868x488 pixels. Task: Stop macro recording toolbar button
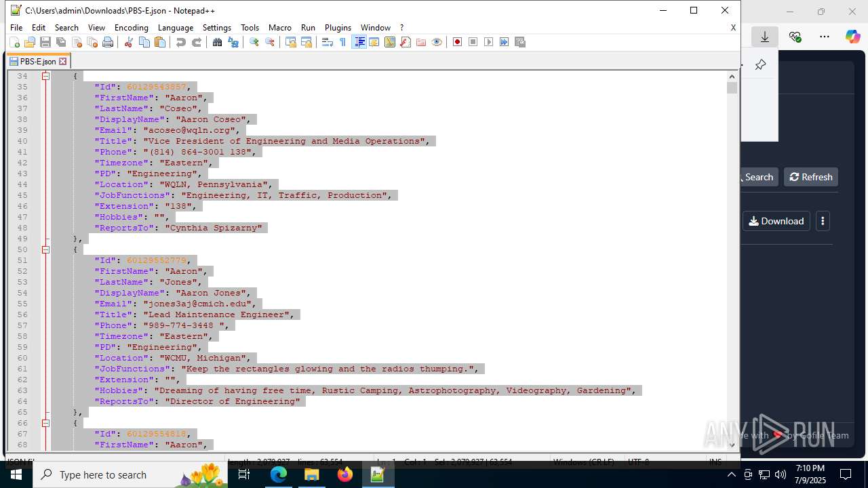coord(473,42)
